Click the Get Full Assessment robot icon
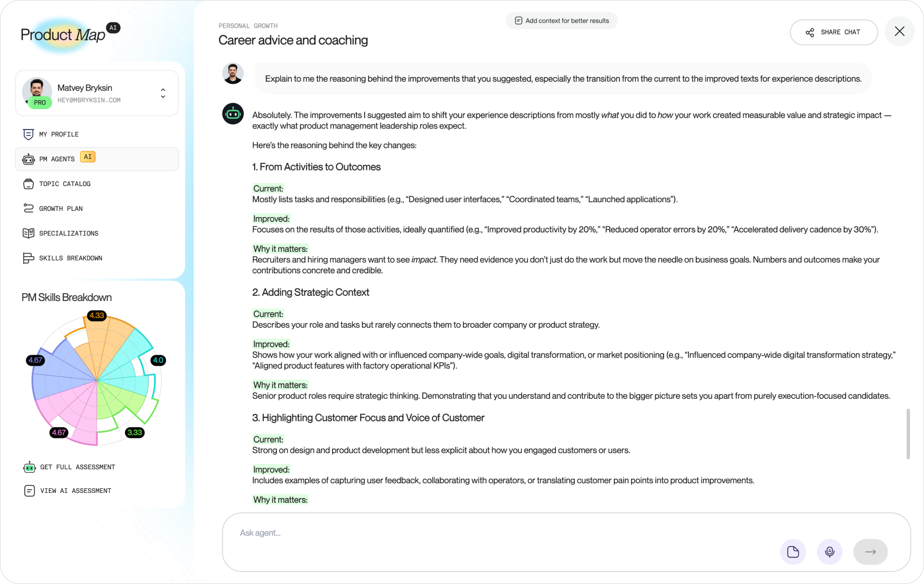The width and height of the screenshot is (924, 584). pyautogui.click(x=29, y=467)
